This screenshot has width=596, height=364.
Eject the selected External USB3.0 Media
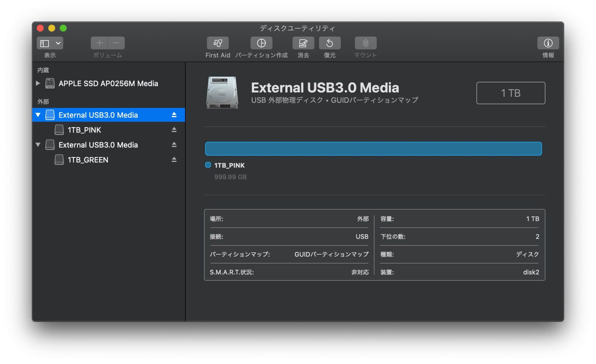(x=173, y=115)
